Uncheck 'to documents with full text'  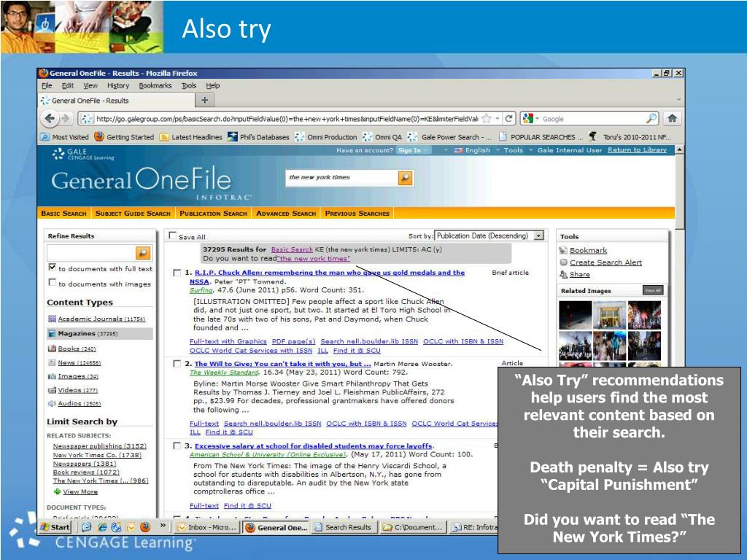53,268
